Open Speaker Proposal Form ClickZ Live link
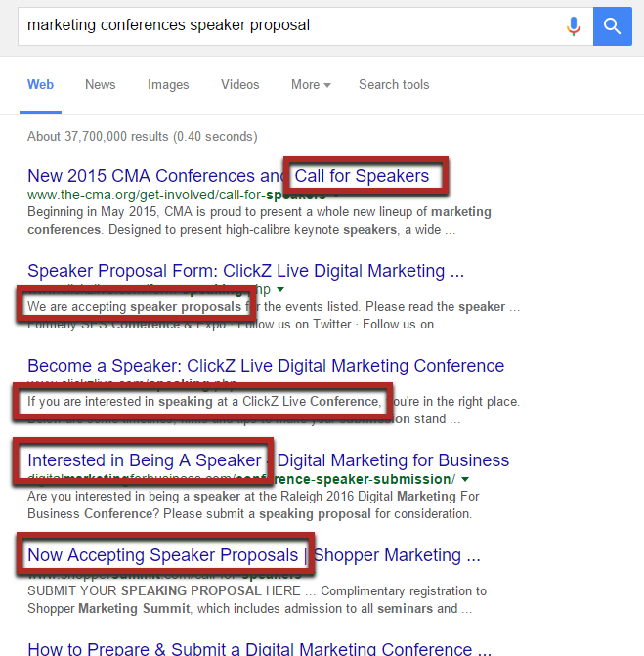 pyautogui.click(x=246, y=271)
